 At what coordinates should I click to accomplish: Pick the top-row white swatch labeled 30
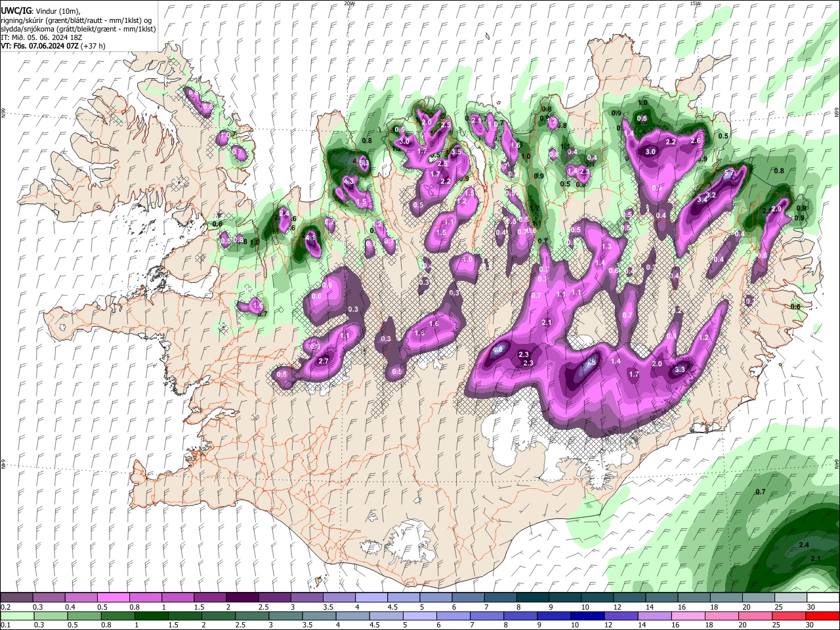[823, 598]
